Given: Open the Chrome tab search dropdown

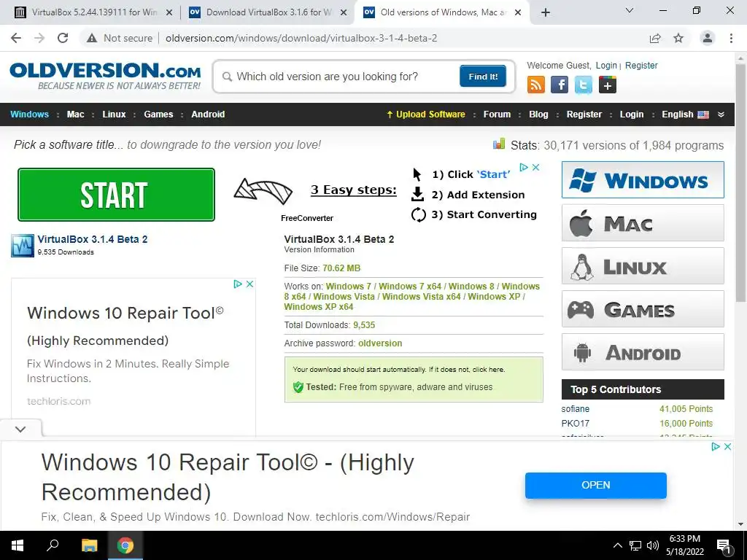Looking at the screenshot, I should pyautogui.click(x=630, y=10).
